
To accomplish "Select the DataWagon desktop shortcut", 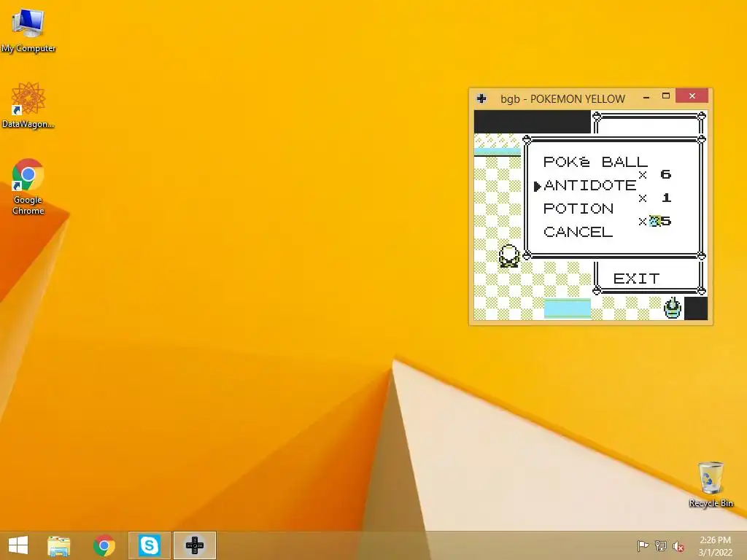I will (28, 105).
